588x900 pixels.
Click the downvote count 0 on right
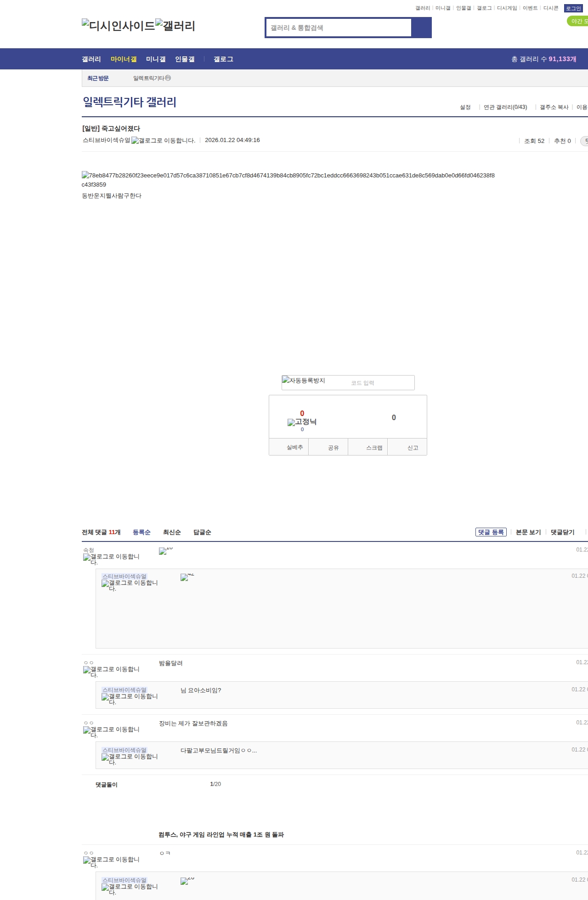394,417
